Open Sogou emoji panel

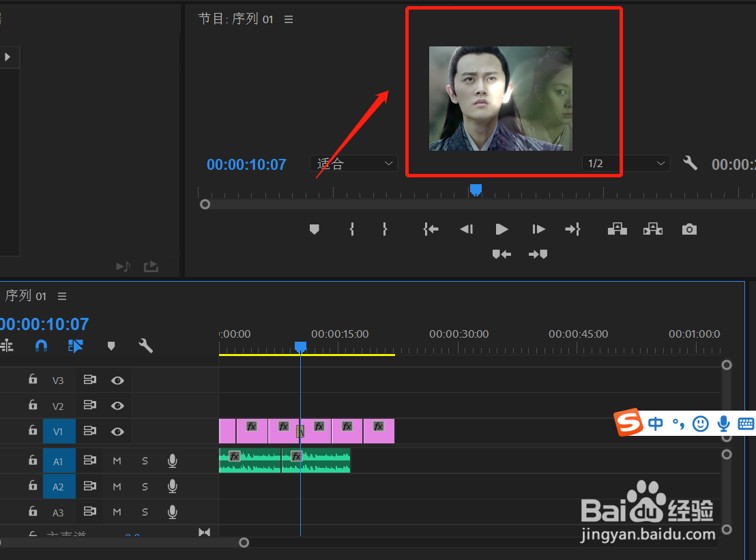[x=700, y=424]
